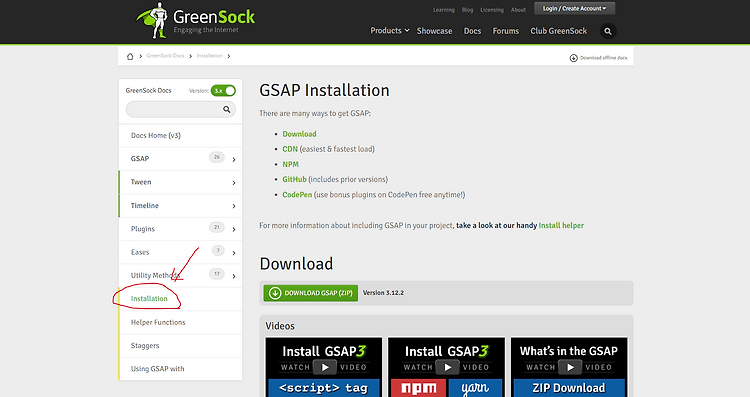Image resolution: width=750 pixels, height=397 pixels.
Task: Expand the GSAP sidebar section chevron
Action: (234, 159)
